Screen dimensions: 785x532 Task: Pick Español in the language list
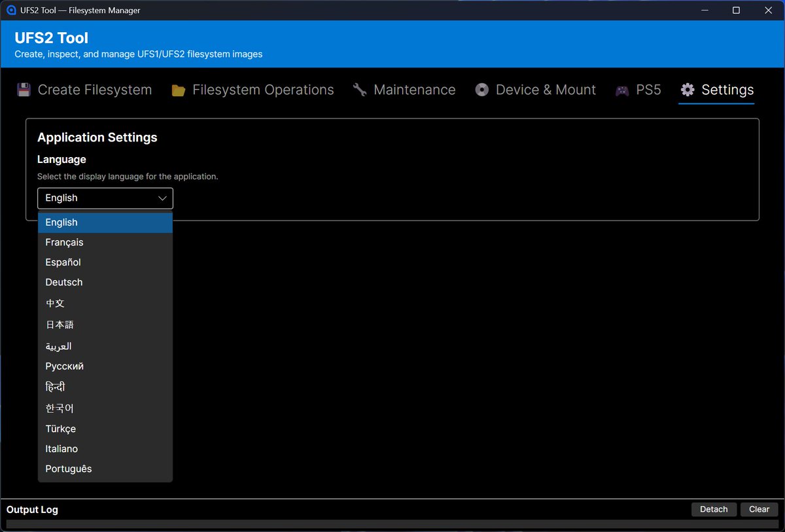coord(105,262)
